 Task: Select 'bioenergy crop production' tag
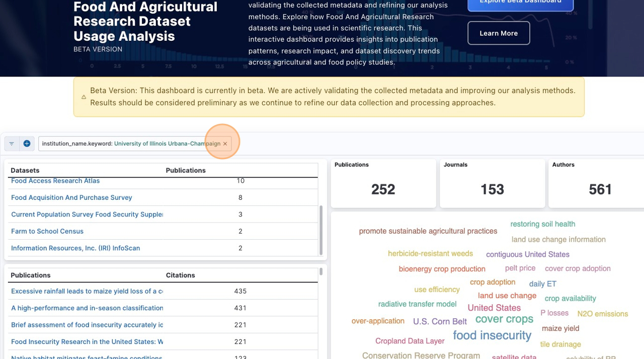tap(442, 269)
